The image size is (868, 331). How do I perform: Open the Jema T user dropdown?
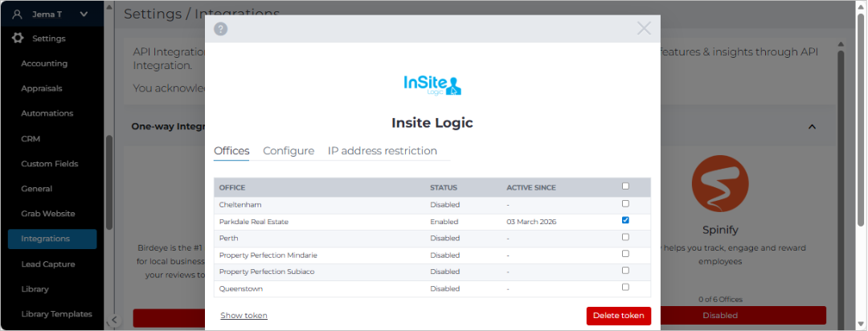click(x=84, y=14)
